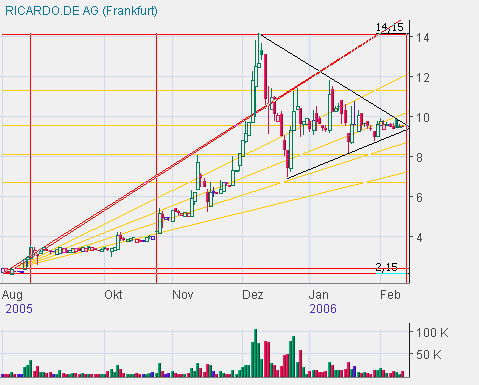Click the price axis value 4
The width and height of the screenshot is (479, 385).
click(419, 238)
